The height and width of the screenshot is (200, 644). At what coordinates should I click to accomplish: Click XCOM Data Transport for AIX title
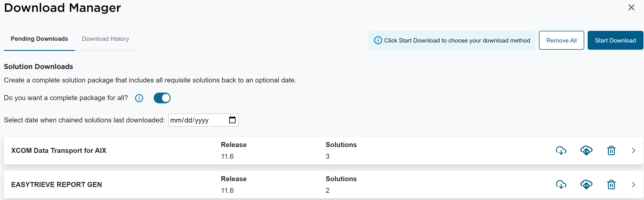point(59,151)
